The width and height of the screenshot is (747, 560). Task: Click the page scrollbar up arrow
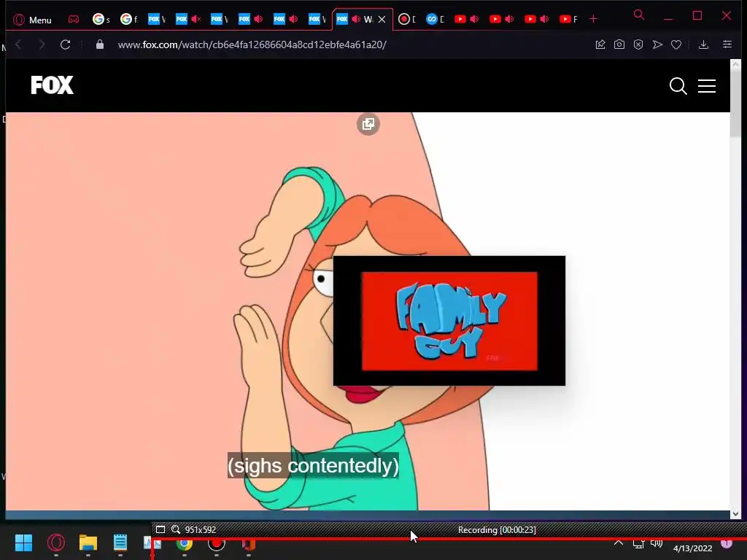736,64
